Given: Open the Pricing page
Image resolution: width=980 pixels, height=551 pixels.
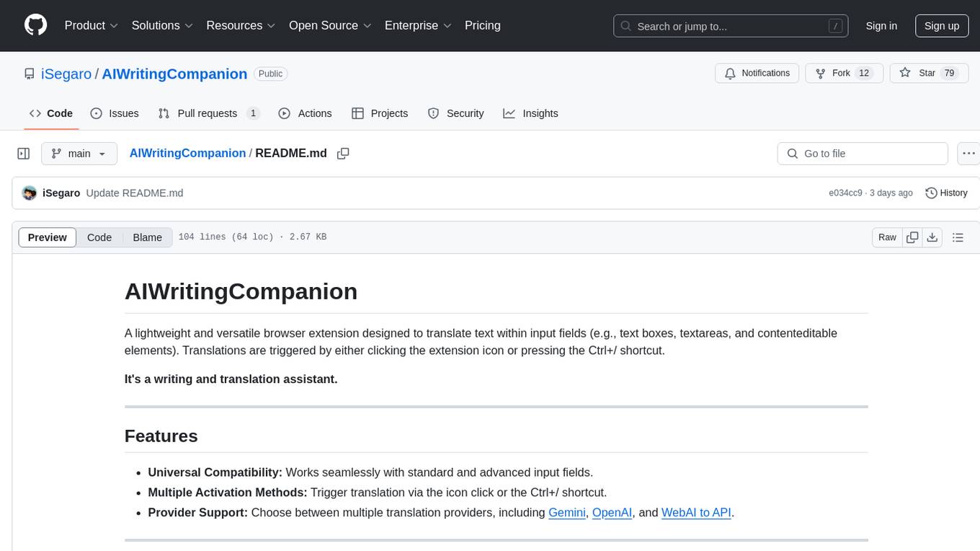Looking at the screenshot, I should coord(483,25).
